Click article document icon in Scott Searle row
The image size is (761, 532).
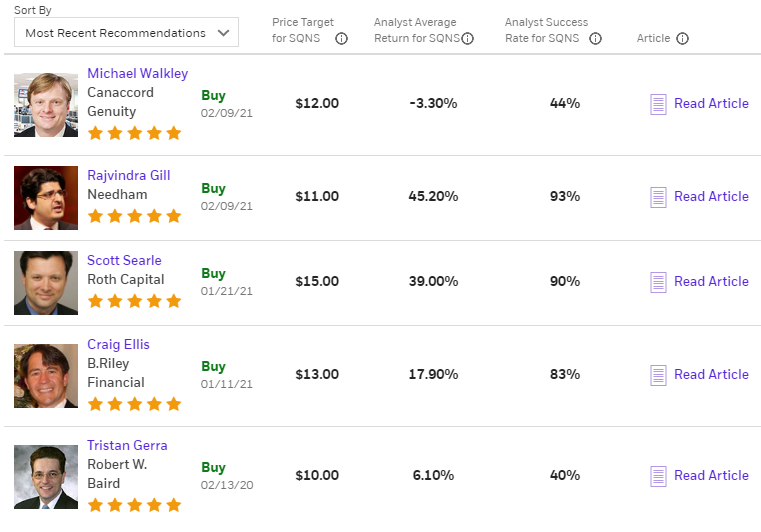pos(658,282)
